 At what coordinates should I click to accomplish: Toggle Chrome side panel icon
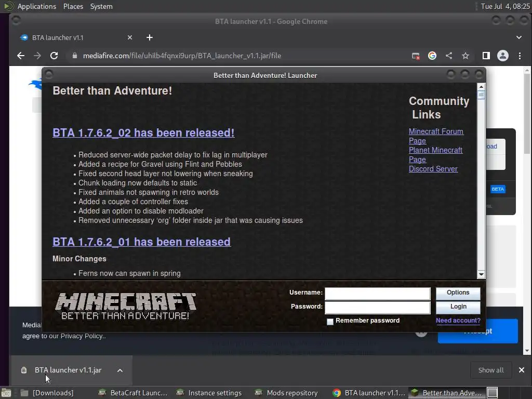(486, 56)
